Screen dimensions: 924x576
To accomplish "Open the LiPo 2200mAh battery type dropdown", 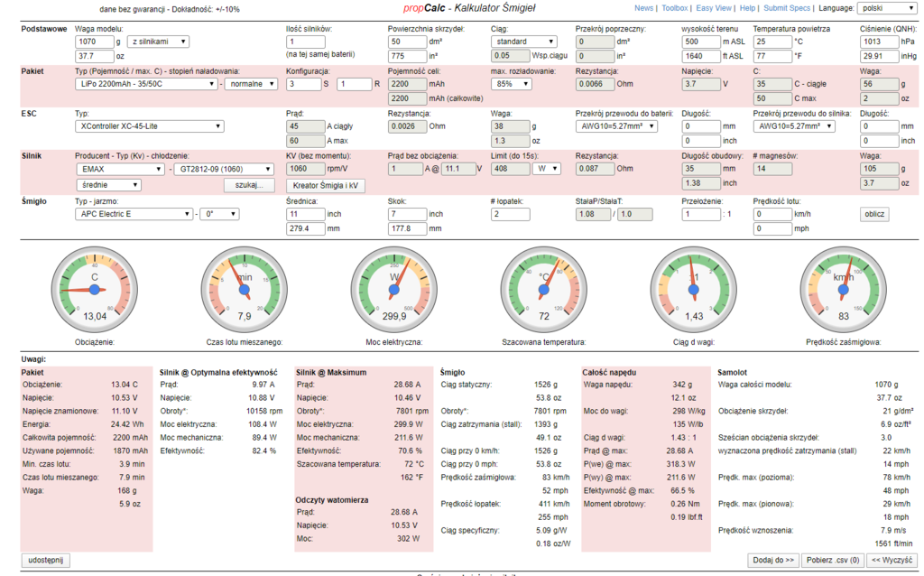I will tap(147, 84).
